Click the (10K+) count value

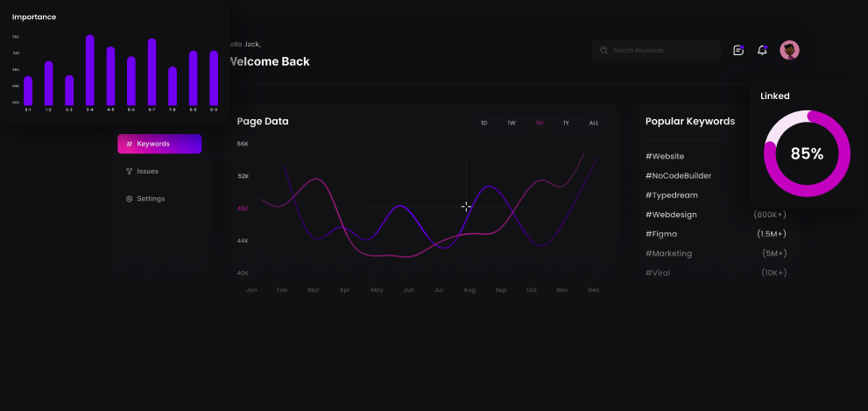click(x=773, y=273)
